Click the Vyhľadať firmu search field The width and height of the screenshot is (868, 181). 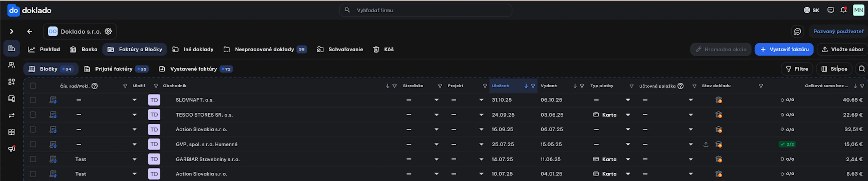pos(426,10)
